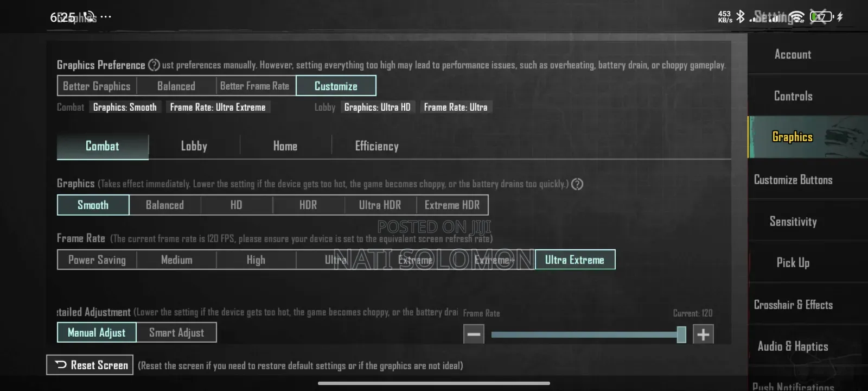The height and width of the screenshot is (391, 868).
Task: Open Crosshair & Effects settings
Action: point(793,305)
